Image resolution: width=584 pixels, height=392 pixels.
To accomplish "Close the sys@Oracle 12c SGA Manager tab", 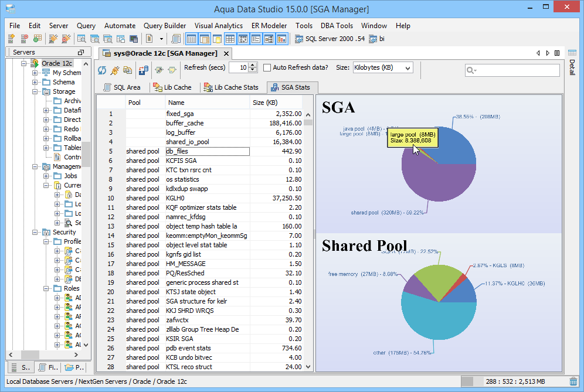I will (226, 53).
